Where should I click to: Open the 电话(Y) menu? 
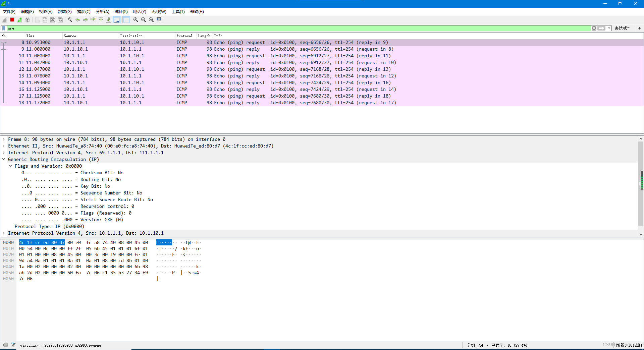(x=140, y=11)
